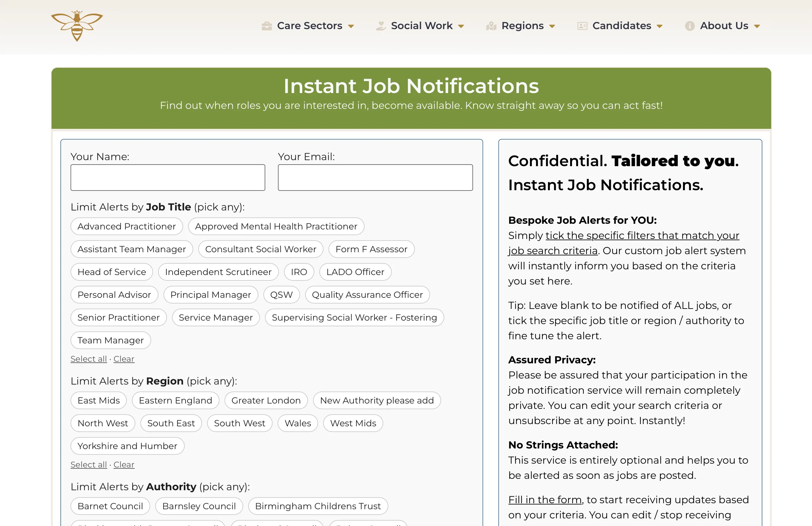Screen dimensions: 812x526
Task: Toggle the South East region
Action: pos(171,423)
